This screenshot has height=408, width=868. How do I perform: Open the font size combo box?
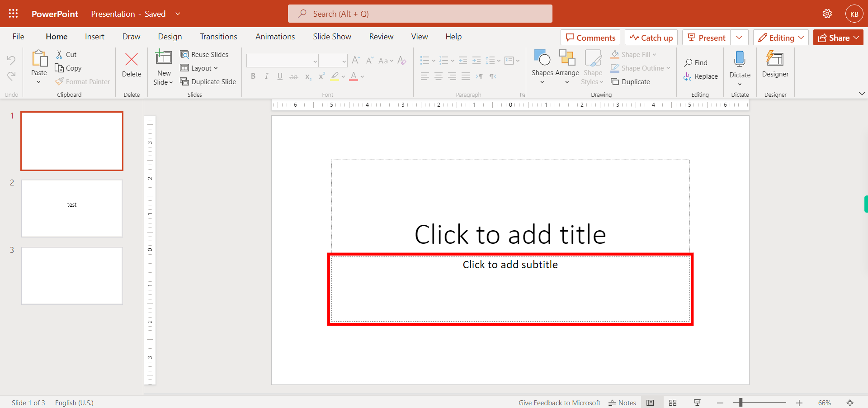(333, 60)
